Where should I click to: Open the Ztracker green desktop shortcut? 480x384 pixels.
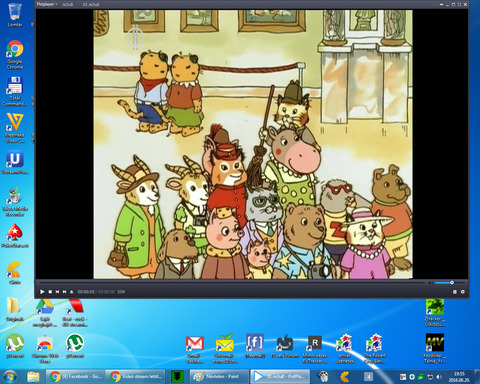coord(435,313)
